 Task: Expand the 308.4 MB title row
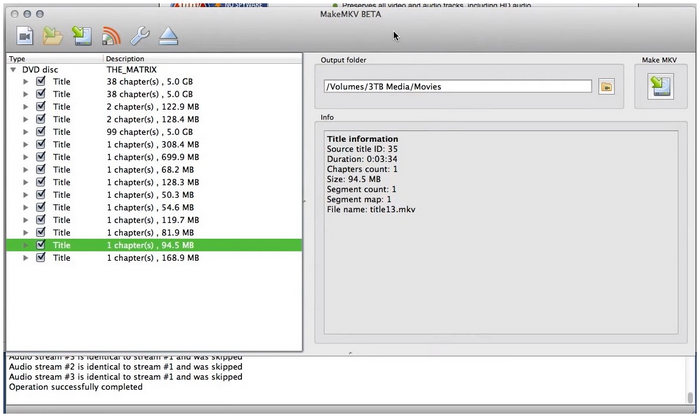[26, 145]
